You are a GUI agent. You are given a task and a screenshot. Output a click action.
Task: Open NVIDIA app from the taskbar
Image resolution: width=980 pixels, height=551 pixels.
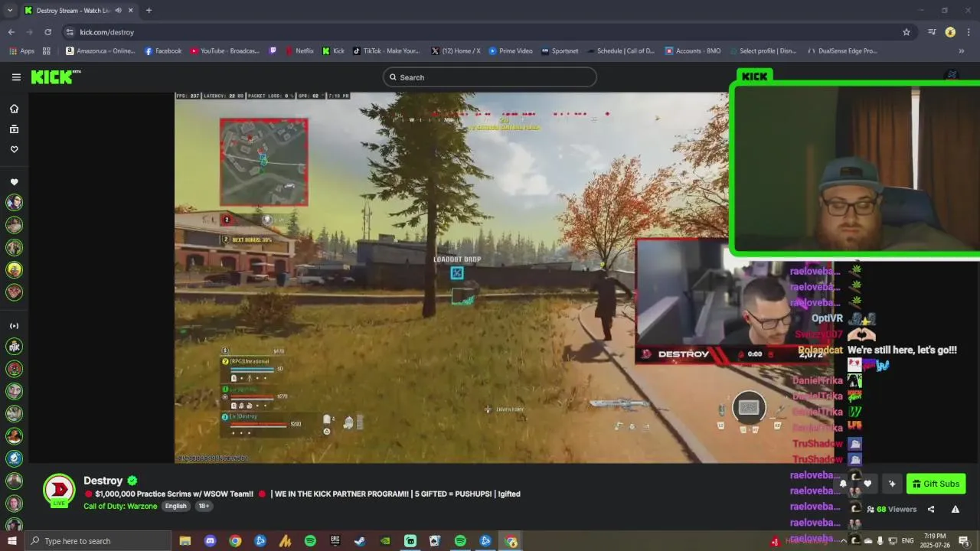point(385,541)
